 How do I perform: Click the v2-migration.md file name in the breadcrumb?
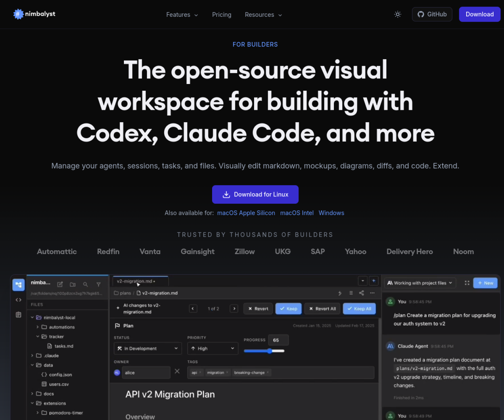[157, 293]
